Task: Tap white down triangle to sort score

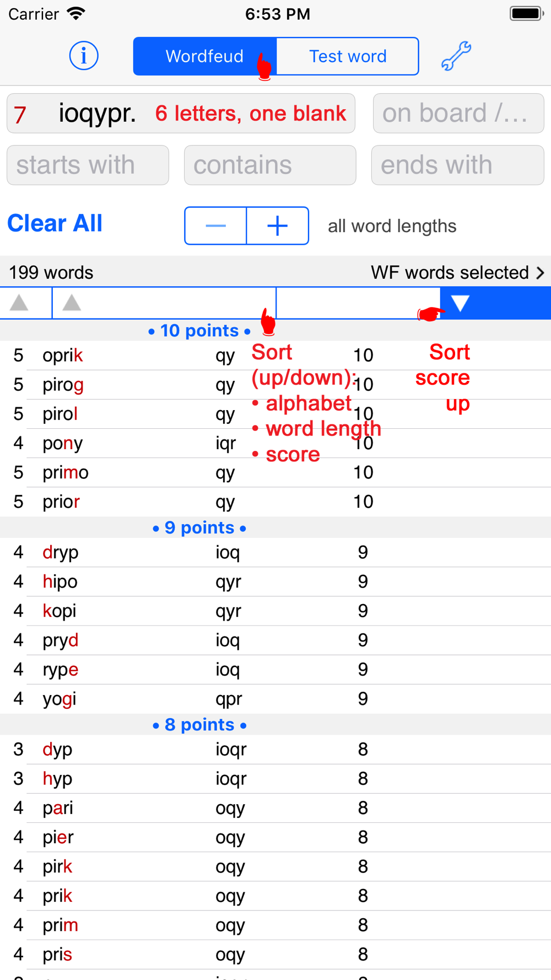Action: (x=460, y=303)
